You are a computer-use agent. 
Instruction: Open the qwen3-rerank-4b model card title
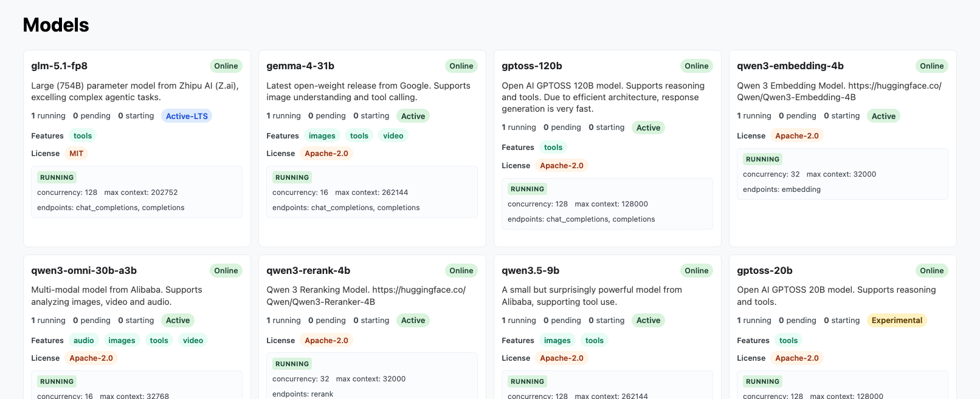point(308,270)
